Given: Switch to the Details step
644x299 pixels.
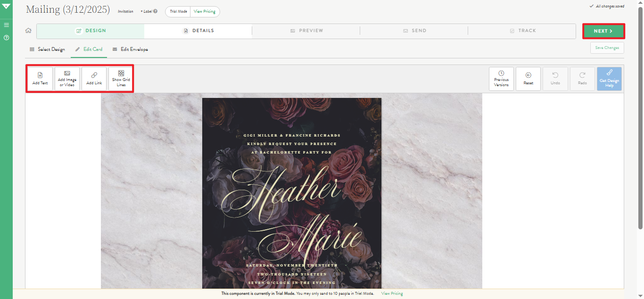Looking at the screenshot, I should pos(198,31).
